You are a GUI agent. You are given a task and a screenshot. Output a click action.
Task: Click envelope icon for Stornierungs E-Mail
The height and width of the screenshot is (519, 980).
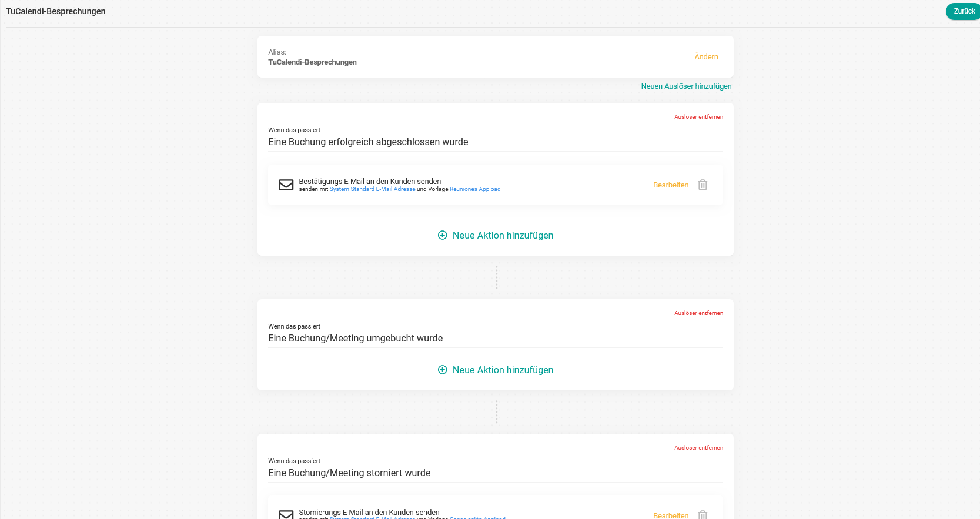[286, 515]
